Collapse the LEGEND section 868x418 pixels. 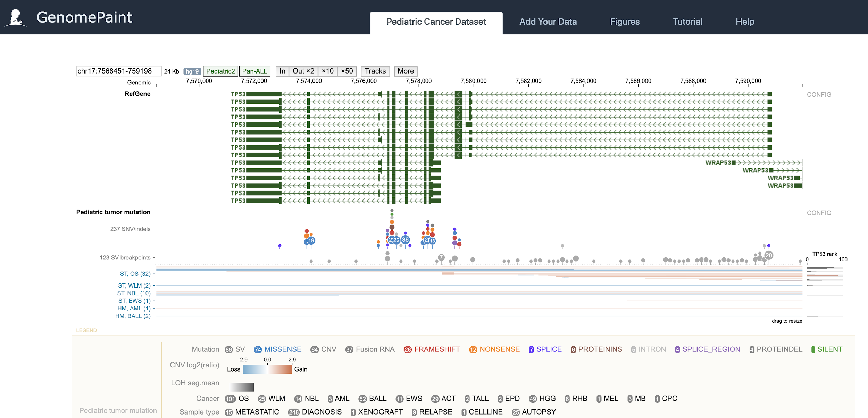click(x=86, y=330)
